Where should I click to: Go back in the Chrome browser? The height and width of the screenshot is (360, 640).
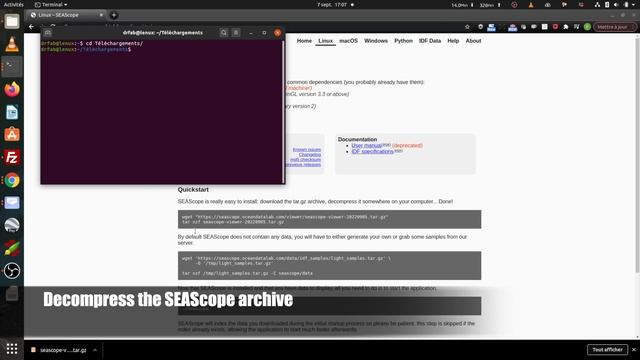tap(31, 27)
